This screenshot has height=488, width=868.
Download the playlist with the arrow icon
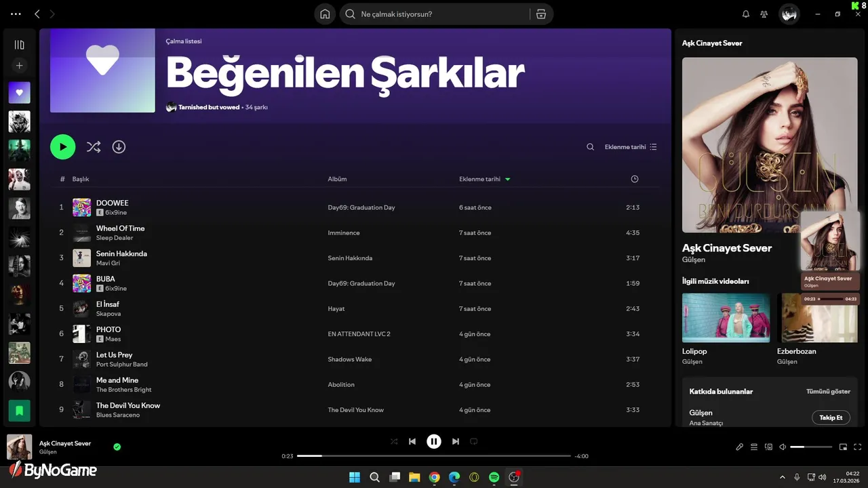coord(119,147)
